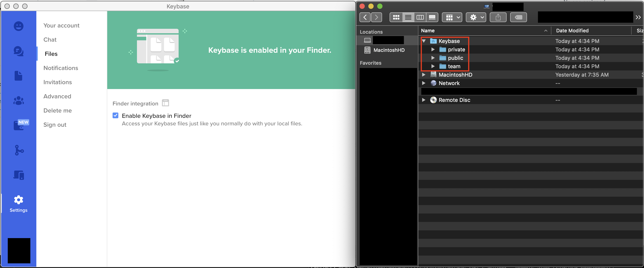Open the Git branch icon in Keybase sidebar

tap(19, 150)
